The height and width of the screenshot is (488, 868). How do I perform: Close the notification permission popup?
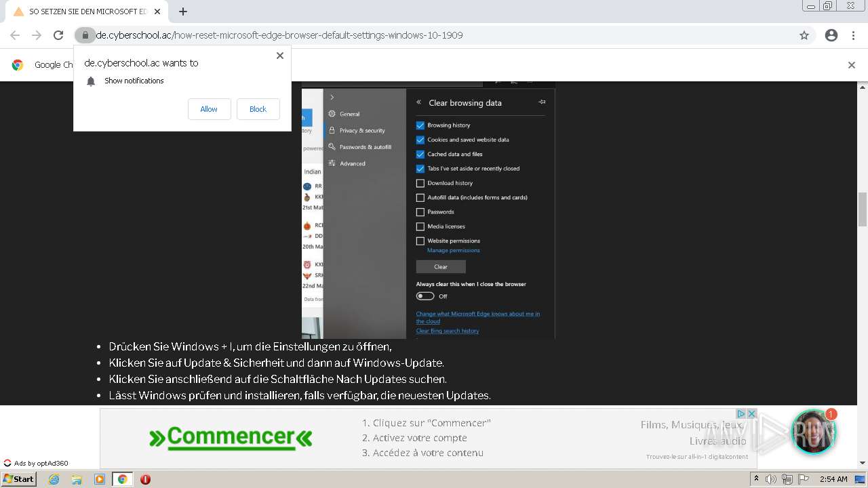point(279,56)
